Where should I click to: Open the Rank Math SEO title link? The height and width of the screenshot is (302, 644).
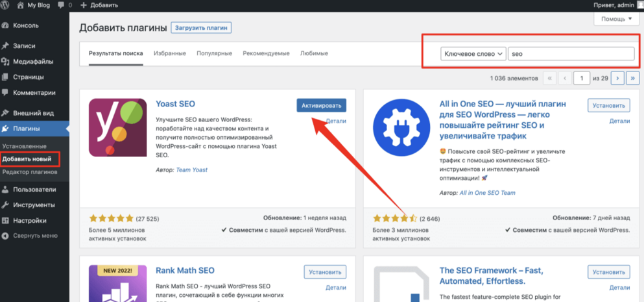[x=185, y=271]
